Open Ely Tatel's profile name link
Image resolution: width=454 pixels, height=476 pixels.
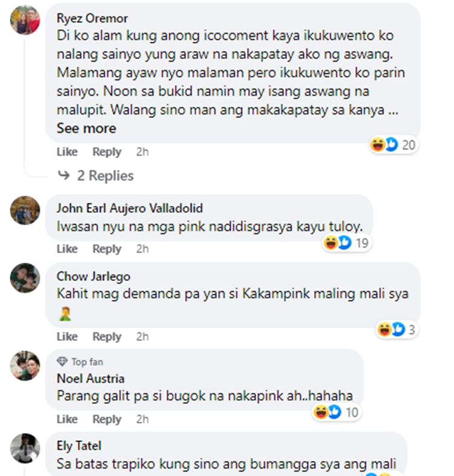click(x=79, y=446)
